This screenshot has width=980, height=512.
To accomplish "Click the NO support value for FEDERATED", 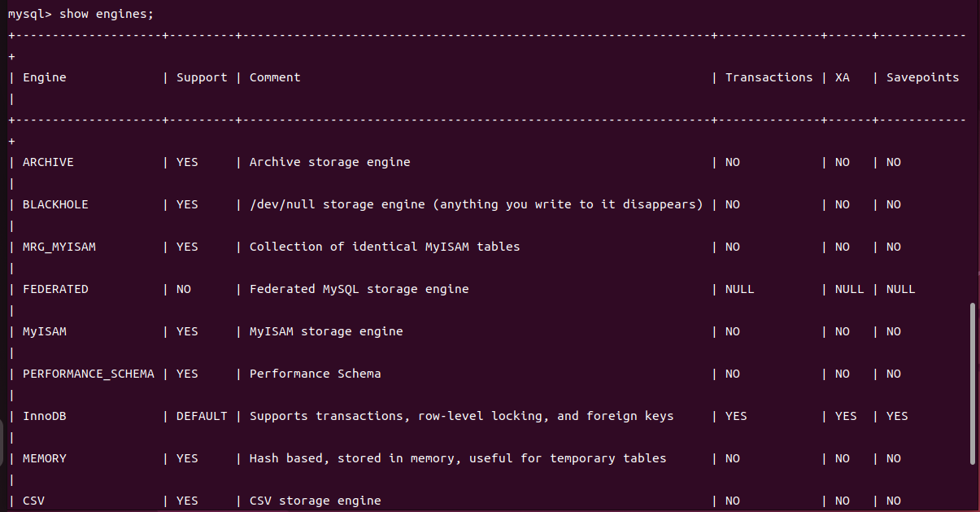I will pyautogui.click(x=184, y=289).
